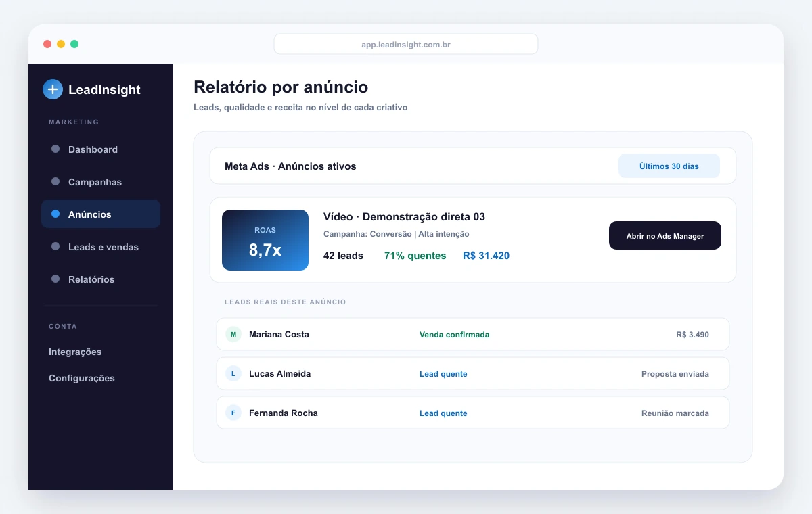The height and width of the screenshot is (514, 812).
Task: Click the CONTA section label
Action: click(63, 327)
